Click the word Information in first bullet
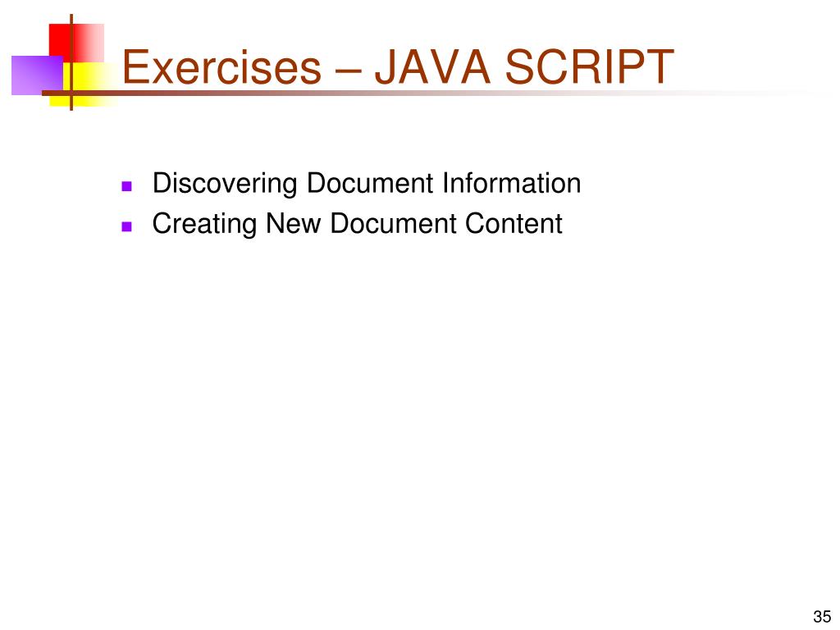This screenshot has height=630, width=840. point(512,183)
